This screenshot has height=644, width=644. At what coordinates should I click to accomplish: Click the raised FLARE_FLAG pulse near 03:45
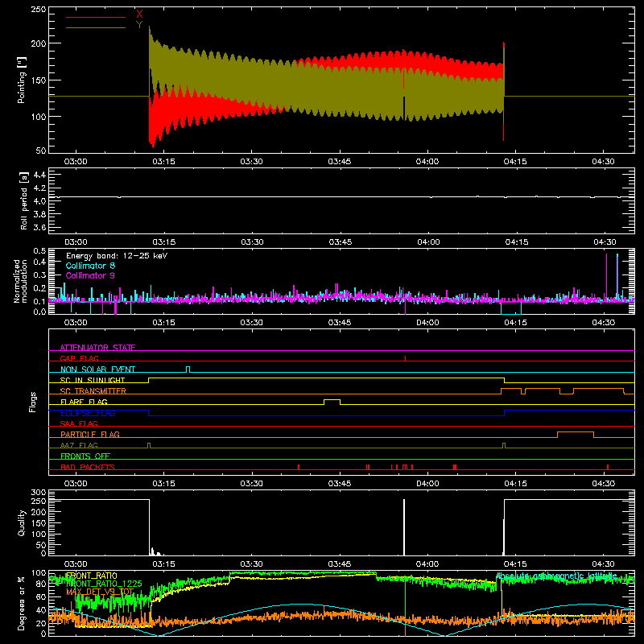pos(332,400)
